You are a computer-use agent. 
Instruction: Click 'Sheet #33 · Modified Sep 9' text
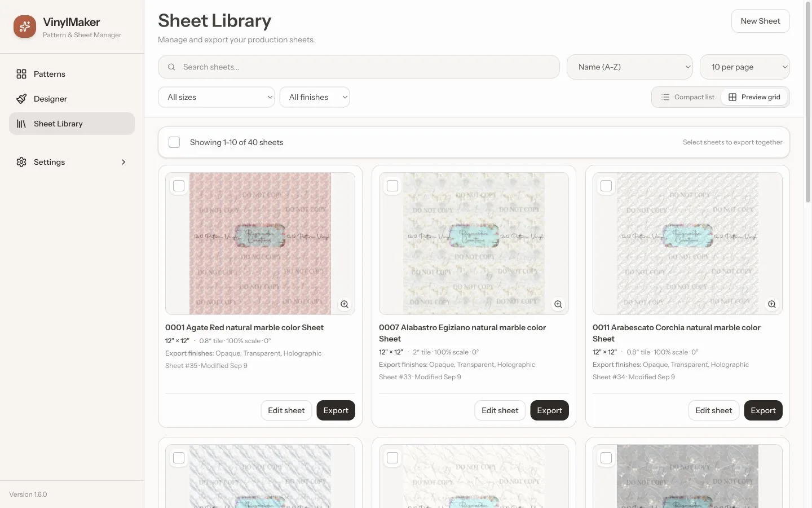coord(420,377)
